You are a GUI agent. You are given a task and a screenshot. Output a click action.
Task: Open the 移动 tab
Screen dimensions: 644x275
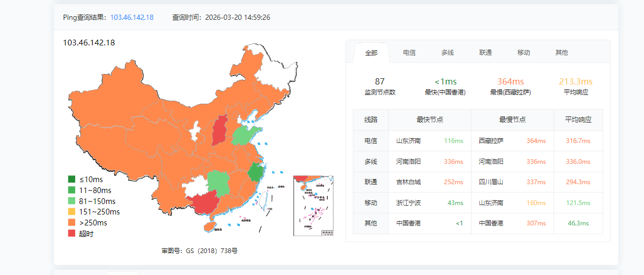point(524,53)
